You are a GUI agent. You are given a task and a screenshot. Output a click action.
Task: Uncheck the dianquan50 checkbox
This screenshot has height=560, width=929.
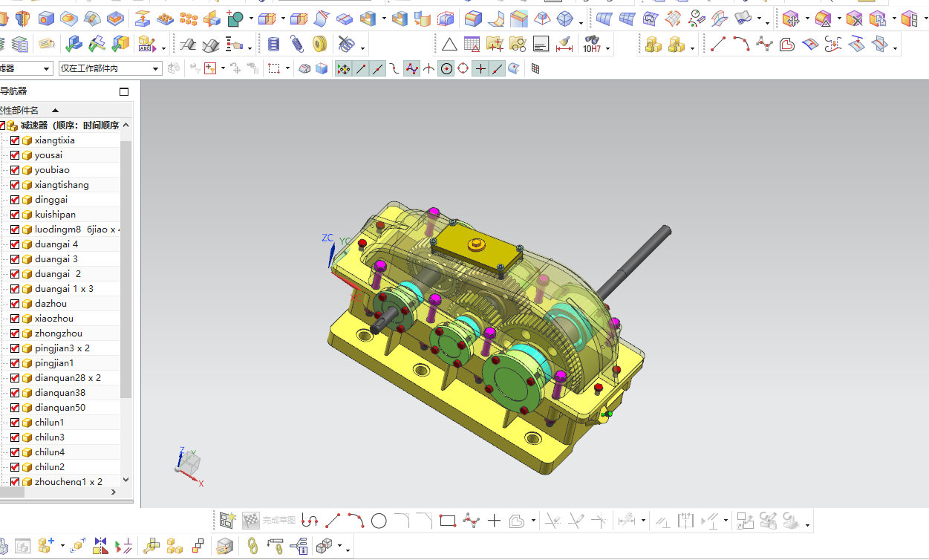click(x=15, y=408)
